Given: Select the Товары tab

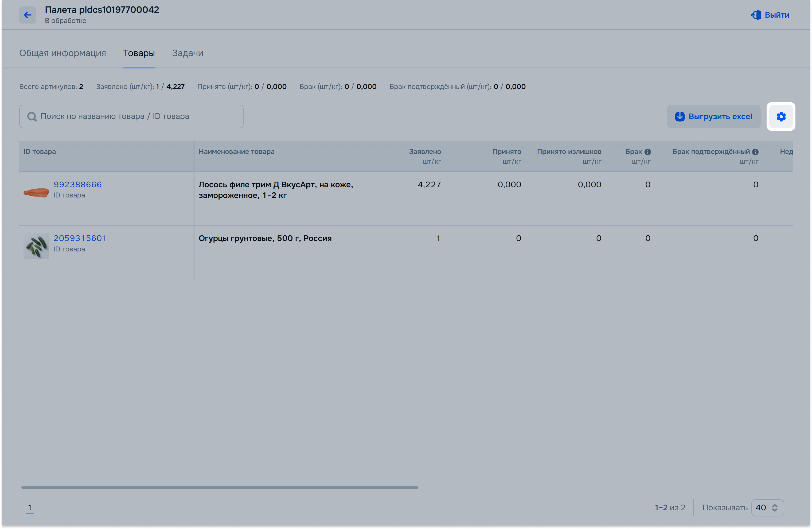Looking at the screenshot, I should click(x=139, y=53).
